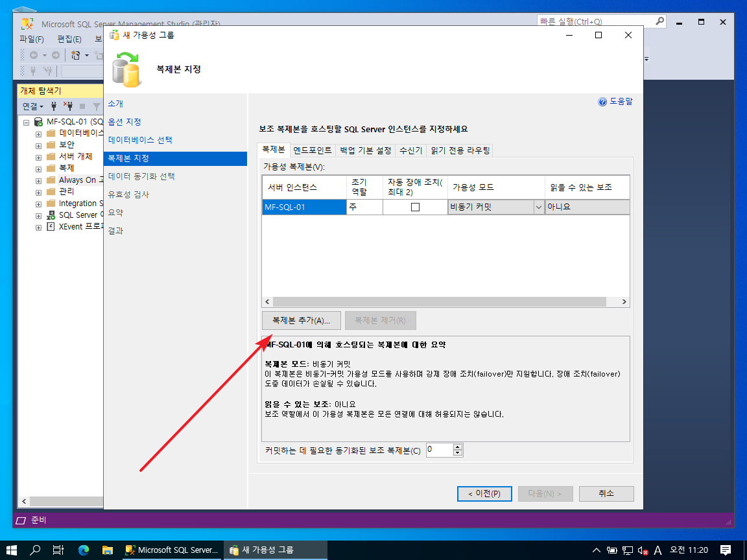
Task: Switch to Microsoft SQL Server taskbar item
Action: pos(171,550)
